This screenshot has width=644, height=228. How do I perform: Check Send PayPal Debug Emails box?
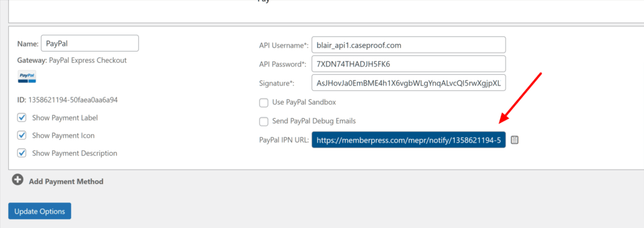pyautogui.click(x=264, y=121)
